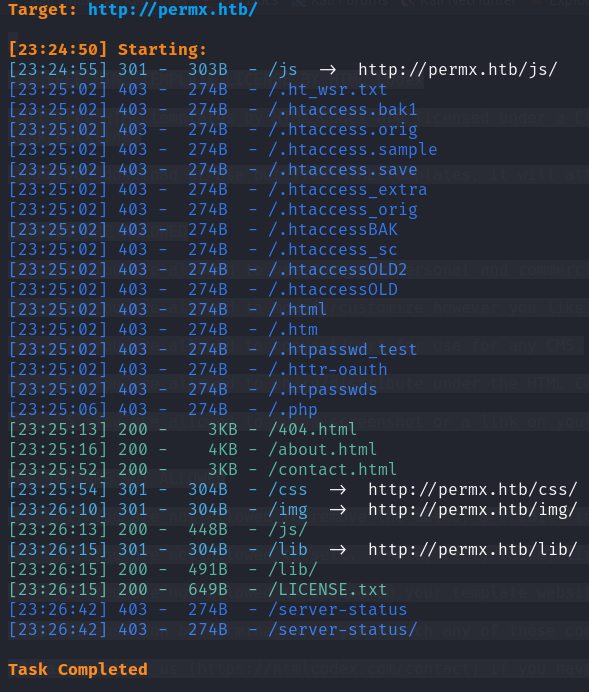Select the /.php path entry
The width and height of the screenshot is (589, 692).
293,410
